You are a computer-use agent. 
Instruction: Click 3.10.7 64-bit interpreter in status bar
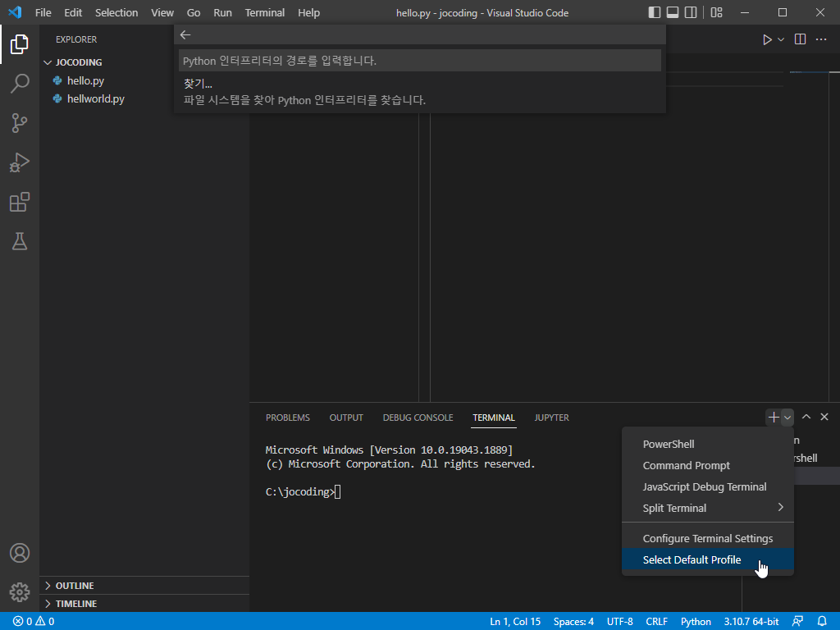click(751, 622)
